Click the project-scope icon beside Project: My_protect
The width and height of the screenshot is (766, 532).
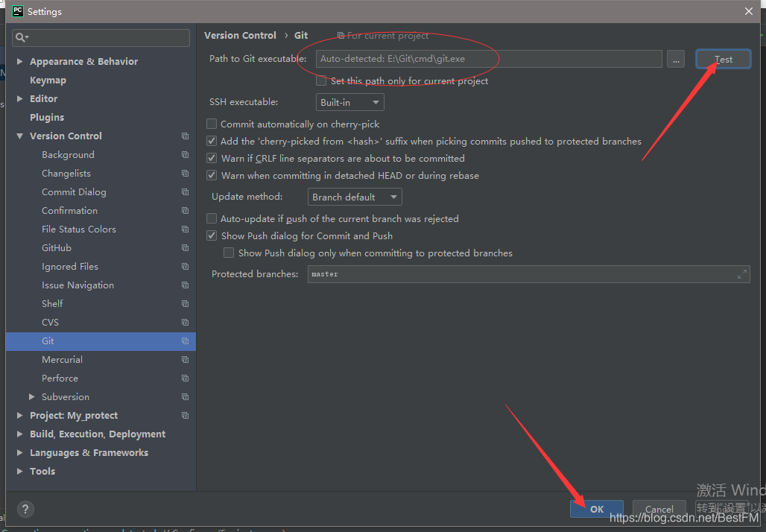[185, 415]
